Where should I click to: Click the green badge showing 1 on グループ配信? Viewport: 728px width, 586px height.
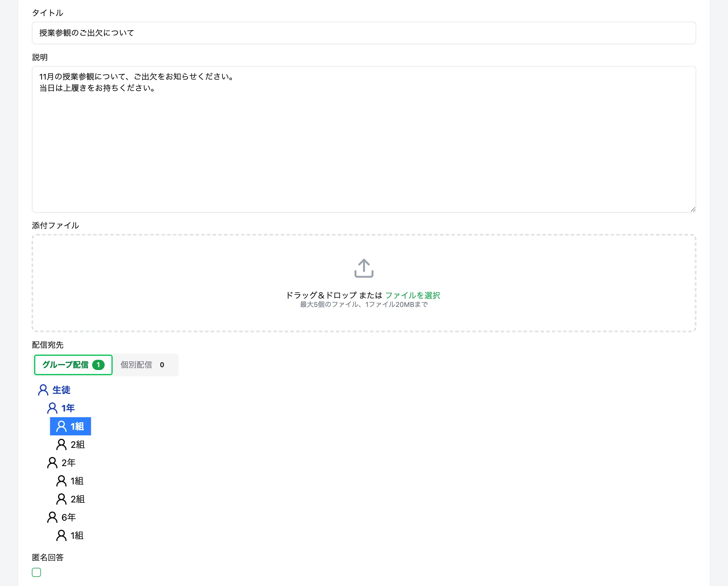tap(98, 365)
